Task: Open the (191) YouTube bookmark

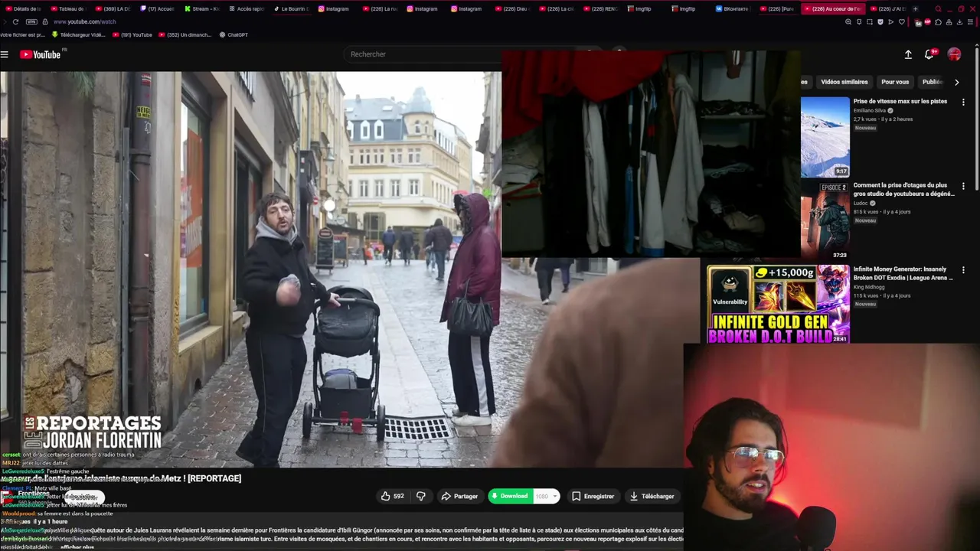Action: click(x=132, y=34)
